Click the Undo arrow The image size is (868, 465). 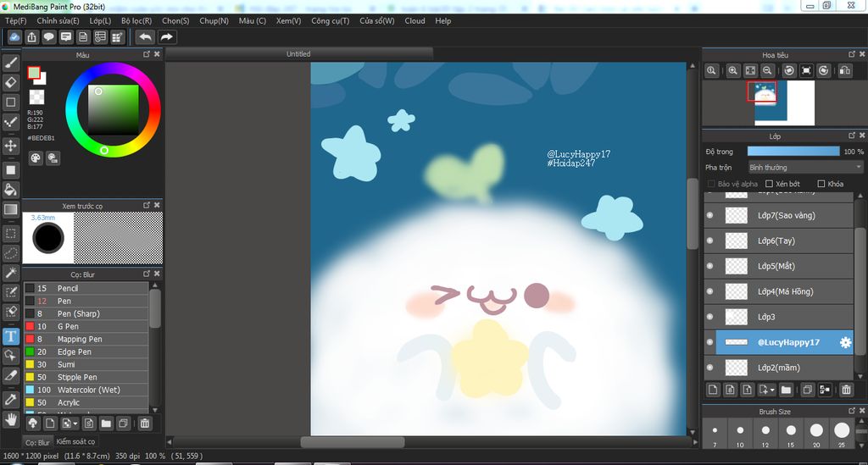pyautogui.click(x=145, y=37)
